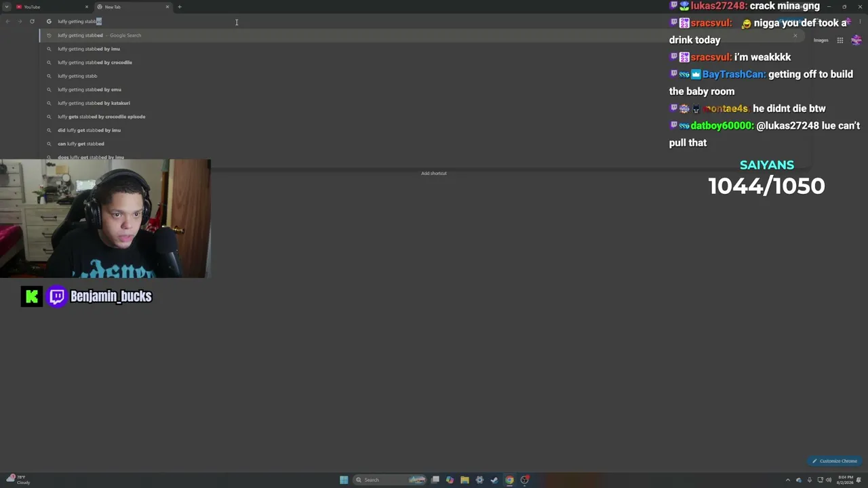Open OBS Studio on the taskbar
868x488 pixels.
(524, 480)
